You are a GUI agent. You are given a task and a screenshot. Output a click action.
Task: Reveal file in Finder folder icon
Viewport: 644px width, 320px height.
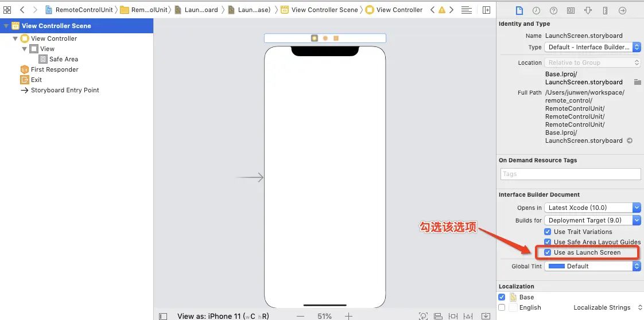[x=638, y=81]
